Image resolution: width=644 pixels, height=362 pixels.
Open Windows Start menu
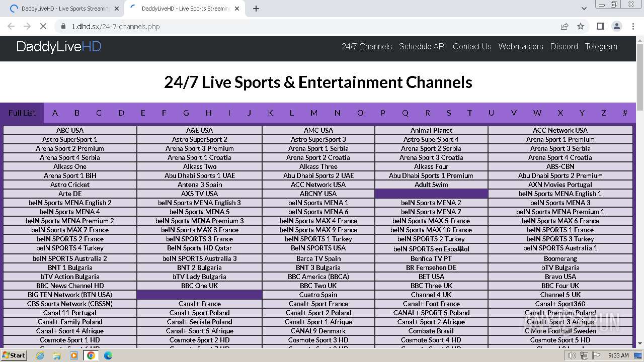pos(14,355)
